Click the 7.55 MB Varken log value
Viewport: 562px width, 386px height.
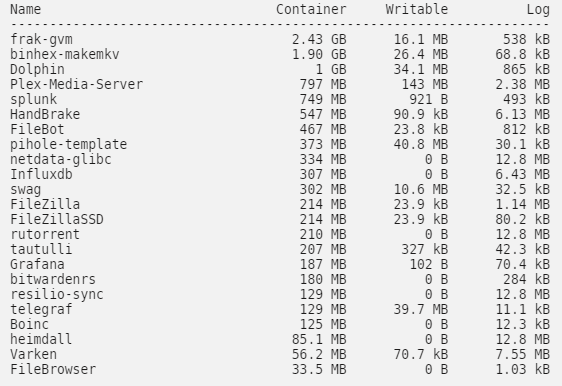click(x=523, y=354)
